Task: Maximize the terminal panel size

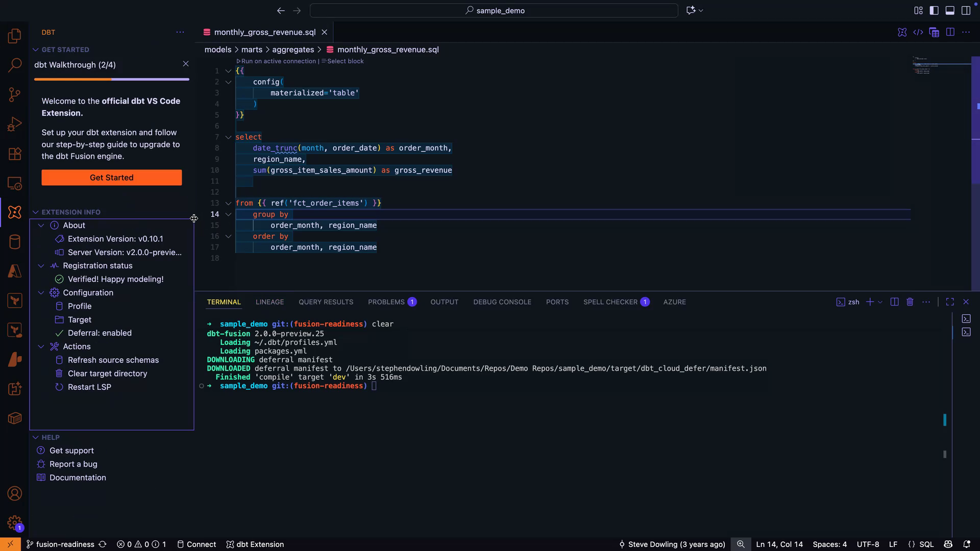Action: click(950, 302)
